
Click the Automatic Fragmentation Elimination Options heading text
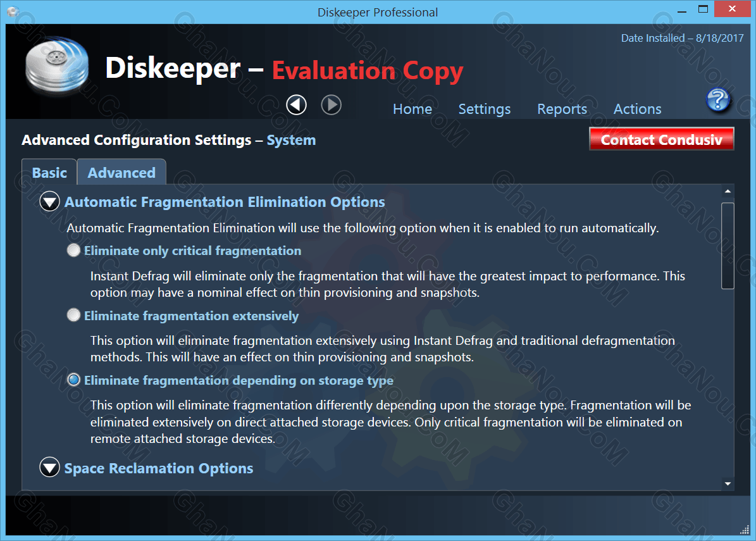225,202
